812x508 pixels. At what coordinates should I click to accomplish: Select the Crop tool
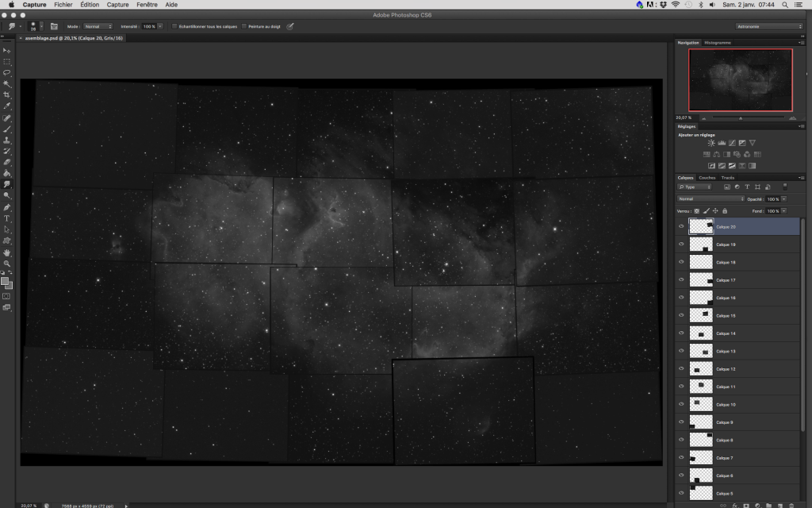click(x=6, y=95)
